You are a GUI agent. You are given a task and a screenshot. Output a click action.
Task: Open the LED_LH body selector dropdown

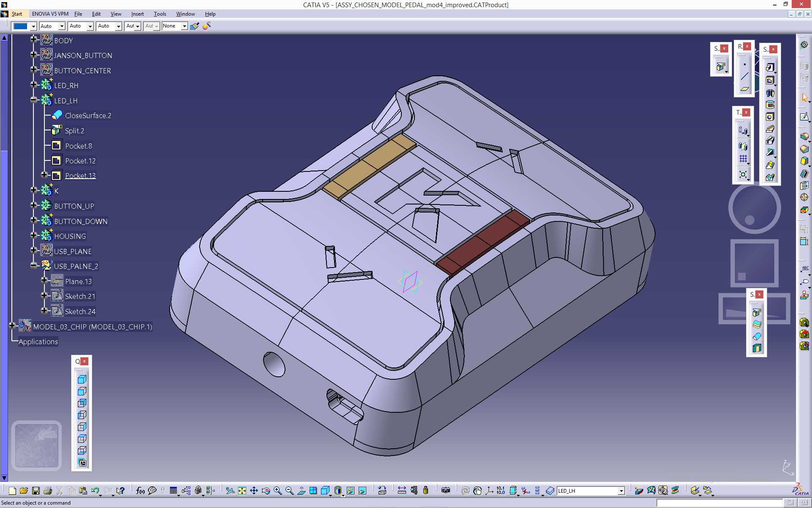[x=621, y=491]
